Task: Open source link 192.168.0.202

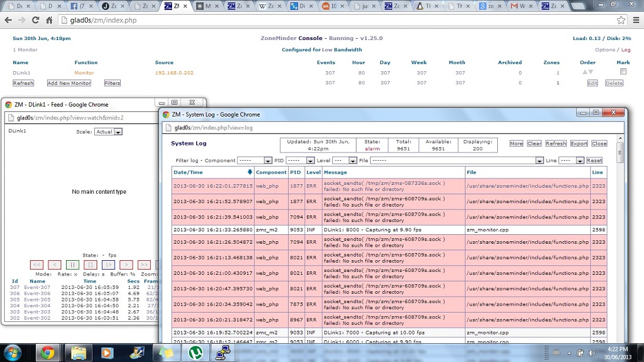Action: 174,72
